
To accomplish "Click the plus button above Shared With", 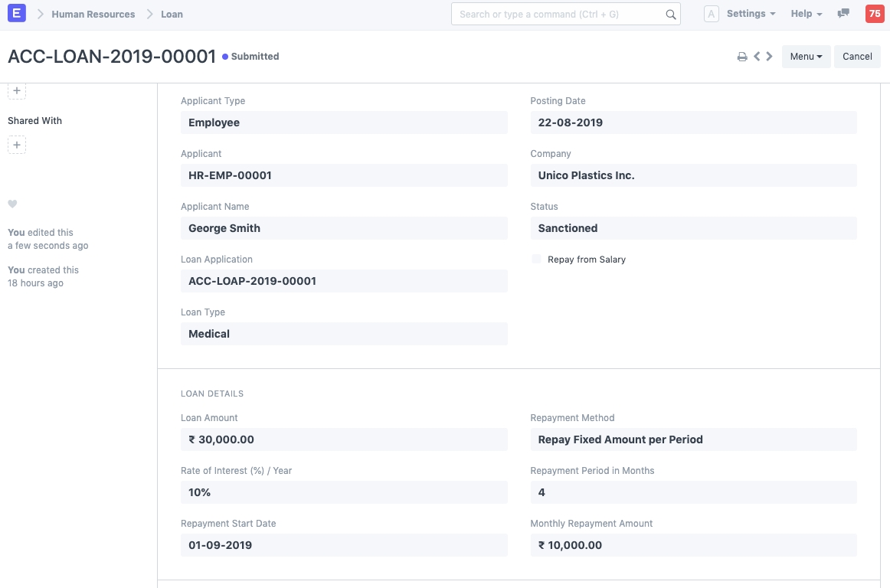I will tap(17, 91).
